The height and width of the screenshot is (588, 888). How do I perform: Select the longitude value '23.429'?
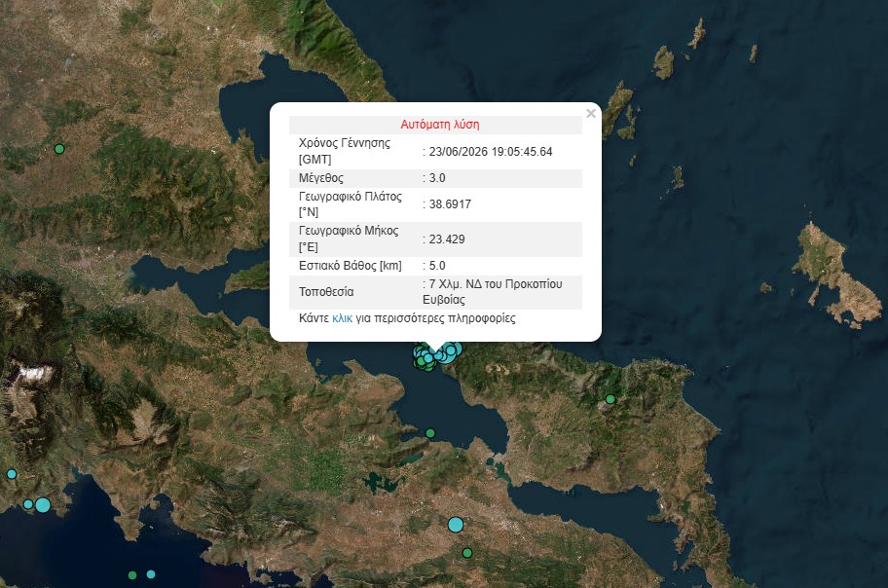447,239
